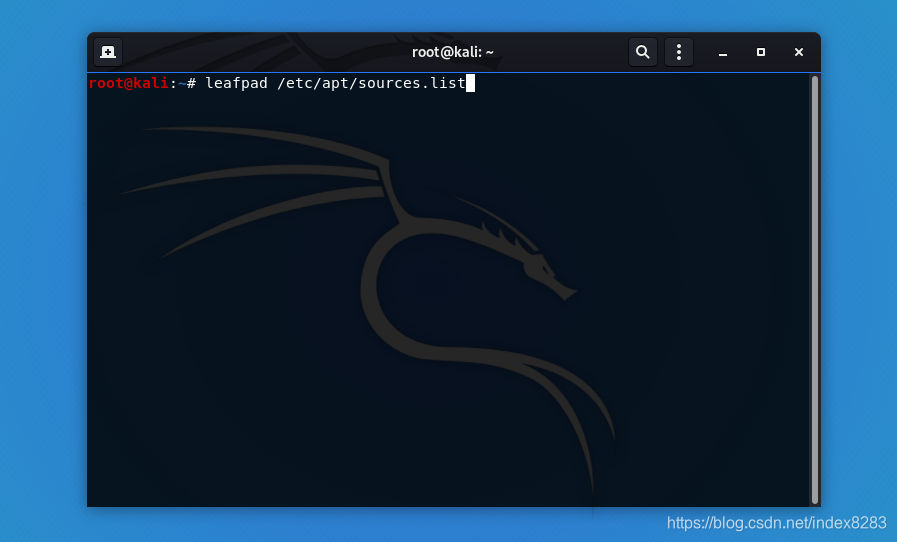Maximize the root@kali terminal window
897x542 pixels.
(761, 52)
